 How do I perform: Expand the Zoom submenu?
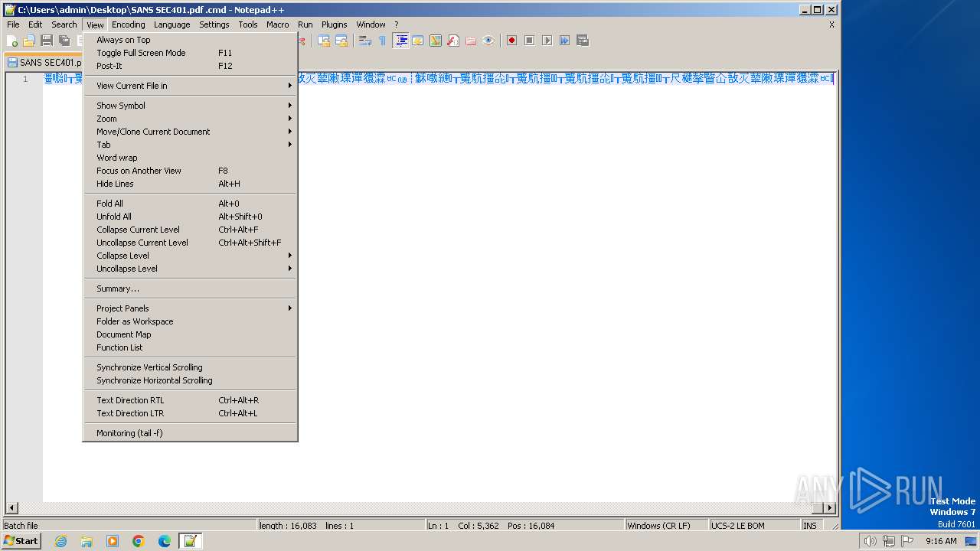[190, 119]
